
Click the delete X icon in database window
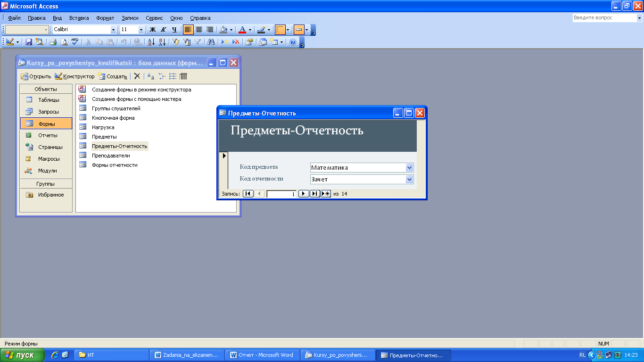pos(137,76)
